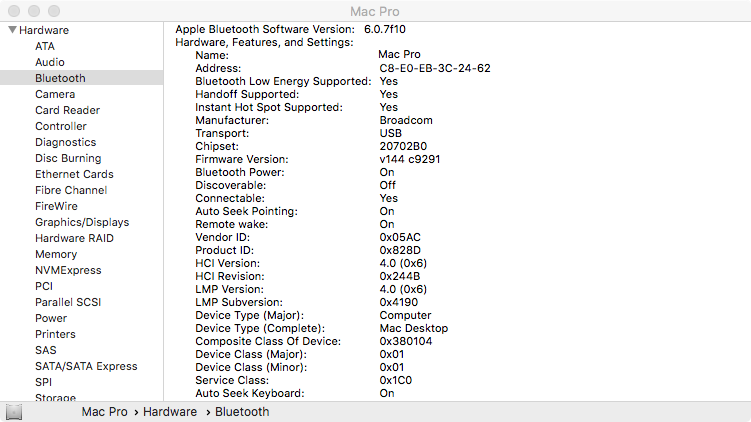The image size is (751, 422).
Task: Show the Diagnostics section
Action: (66, 142)
